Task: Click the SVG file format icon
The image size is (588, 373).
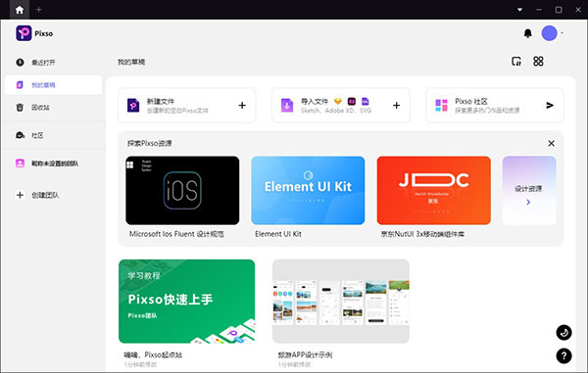Action: tap(365, 101)
